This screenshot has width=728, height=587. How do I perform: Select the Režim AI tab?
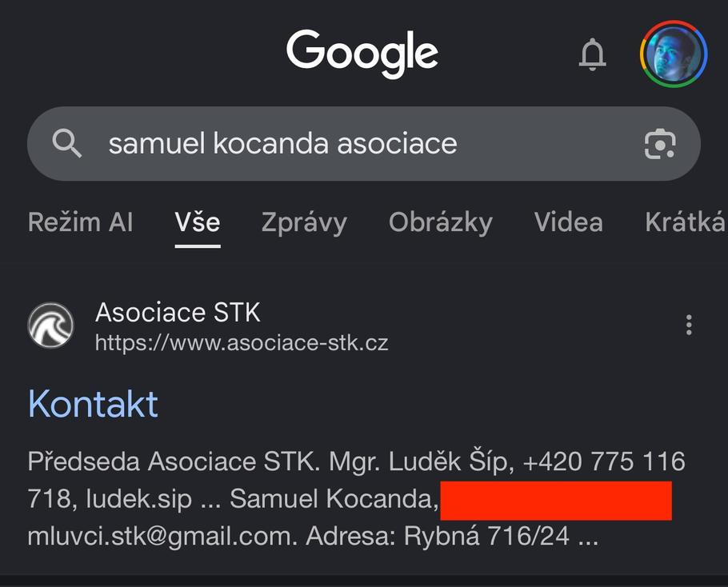[x=80, y=222]
